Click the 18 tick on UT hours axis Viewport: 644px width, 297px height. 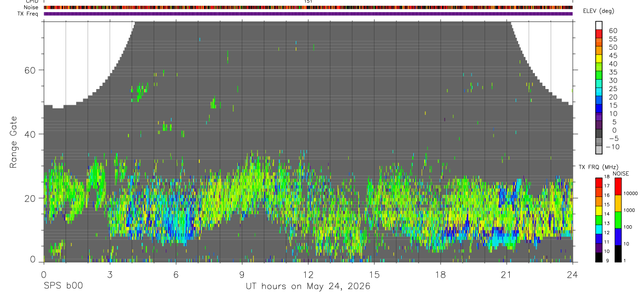tap(441, 274)
